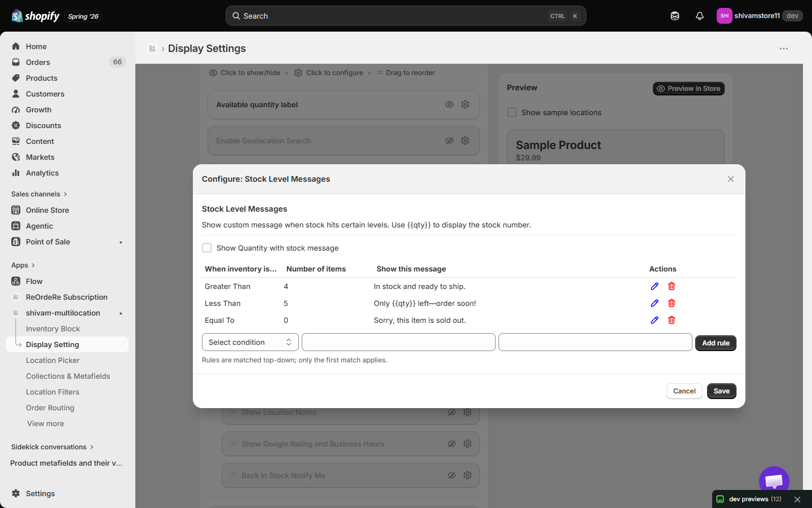
Task: Edit the Less Than rule with pencil icon
Action: (655, 303)
